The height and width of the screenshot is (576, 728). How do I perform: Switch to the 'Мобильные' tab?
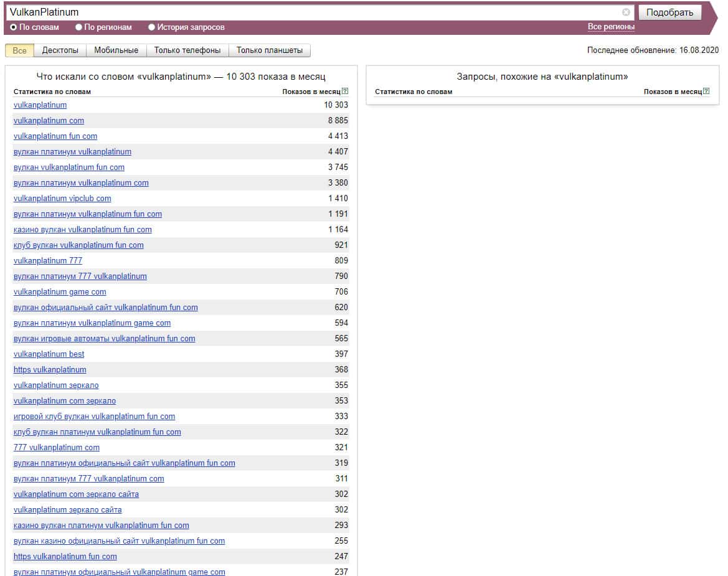[x=116, y=50]
